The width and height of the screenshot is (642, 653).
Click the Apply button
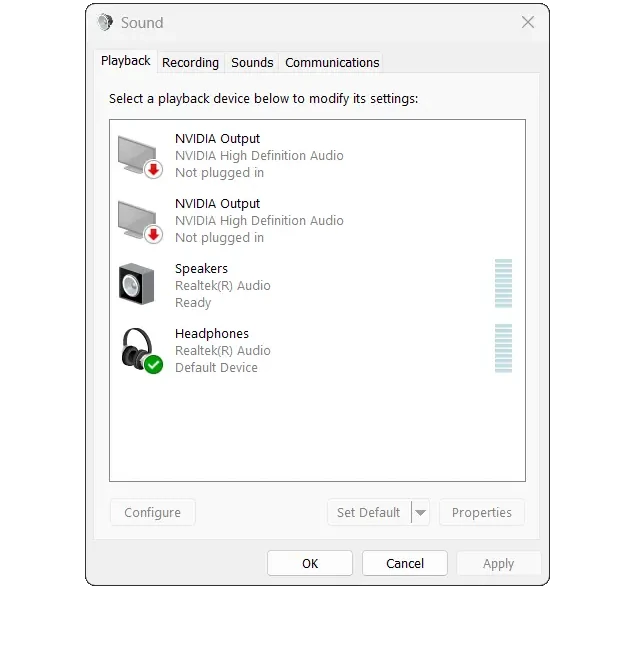tap(498, 563)
